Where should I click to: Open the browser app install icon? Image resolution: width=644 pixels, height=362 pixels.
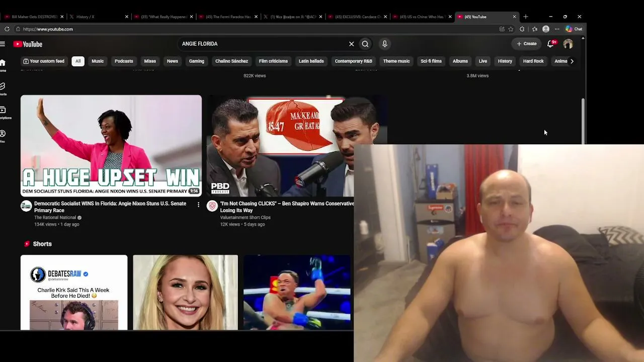coord(502,29)
